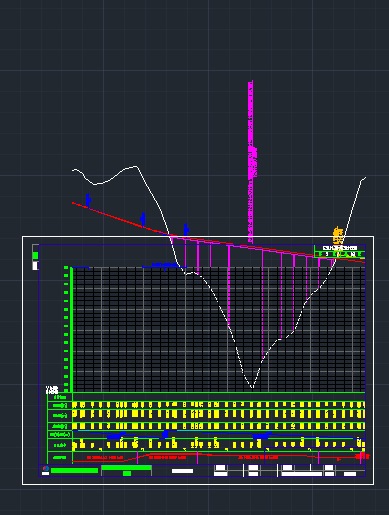Click the blue label text above profile grid
The image size is (389, 515).
[164, 265]
